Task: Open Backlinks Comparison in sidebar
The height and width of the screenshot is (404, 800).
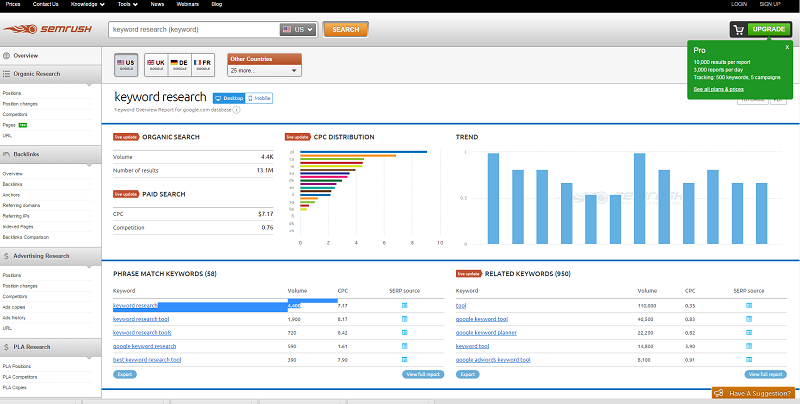Action: pyautogui.click(x=26, y=237)
